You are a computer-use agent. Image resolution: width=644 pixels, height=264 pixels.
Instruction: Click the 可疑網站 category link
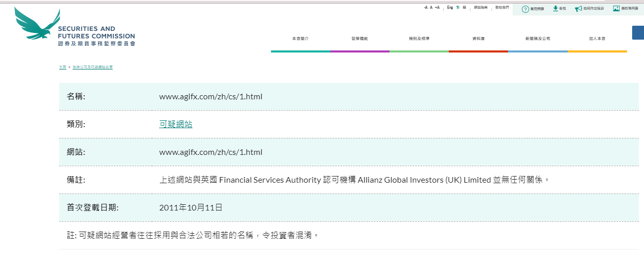[x=176, y=124]
